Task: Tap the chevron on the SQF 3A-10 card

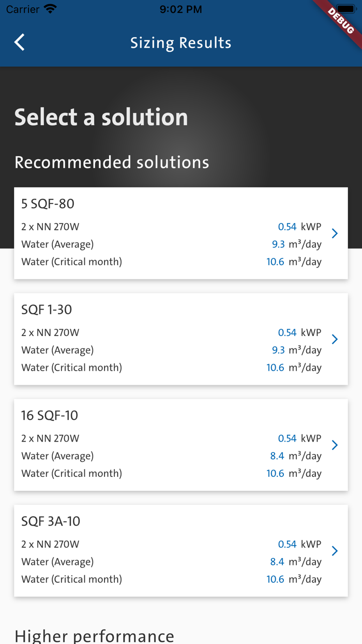Action: [335, 551]
